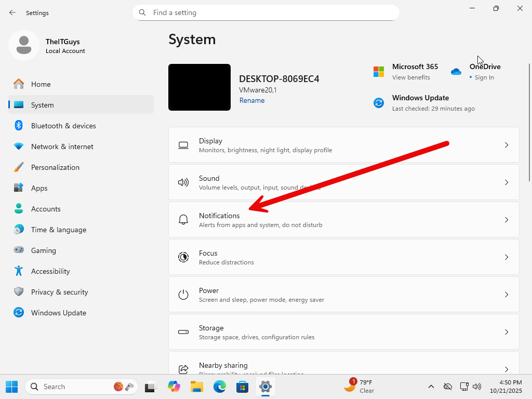
Task: Open the Apps settings section
Action: click(39, 188)
